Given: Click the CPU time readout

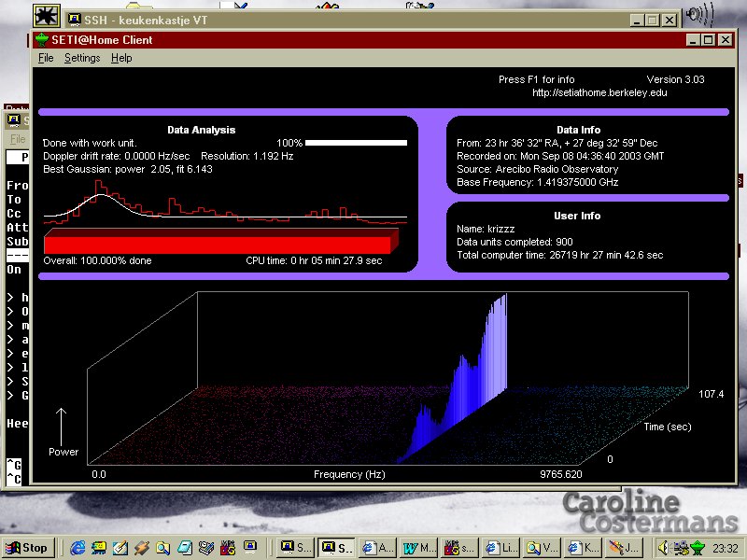Looking at the screenshot, I should tap(314, 260).
